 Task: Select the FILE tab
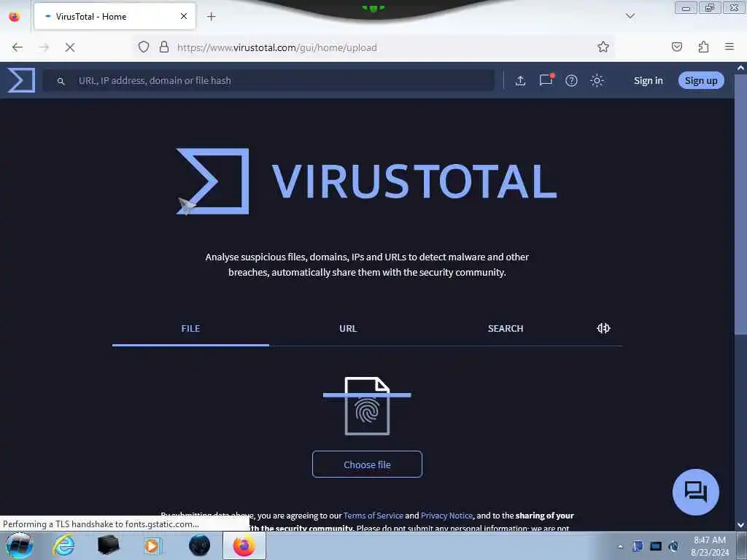coord(190,329)
